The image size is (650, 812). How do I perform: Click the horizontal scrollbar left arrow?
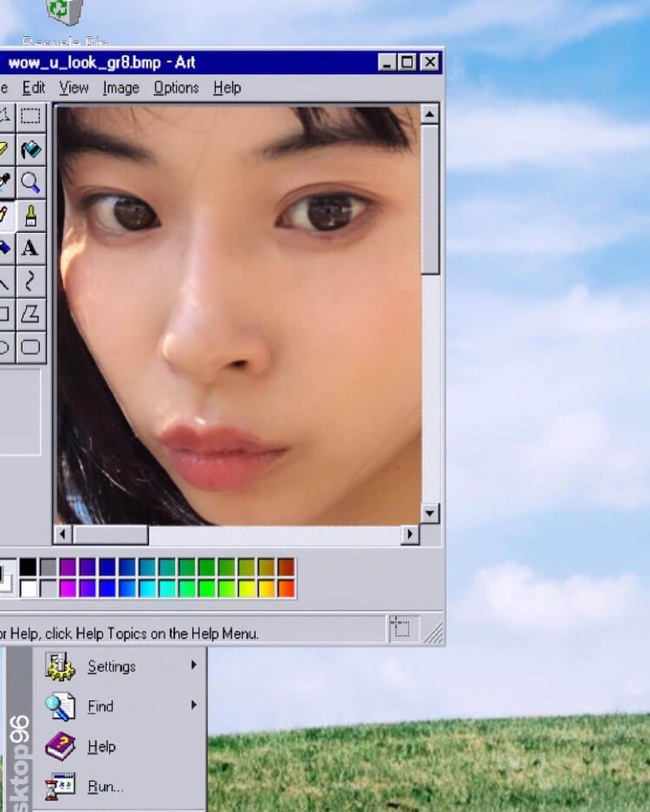(63, 534)
